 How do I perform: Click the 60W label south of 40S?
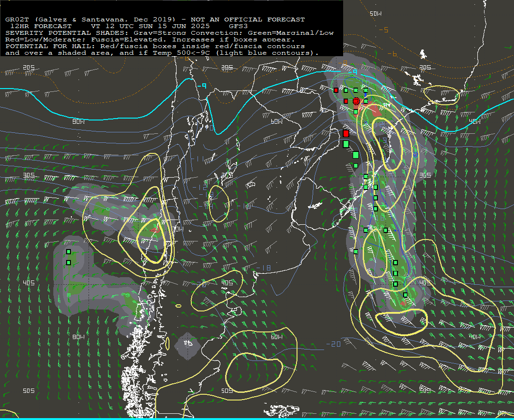277,337
